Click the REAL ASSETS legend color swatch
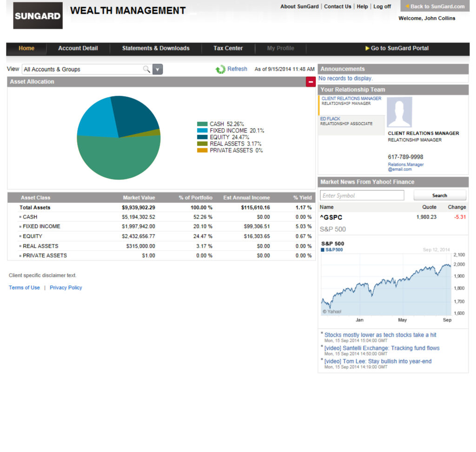Image resolution: width=476 pixels, height=452 pixels. tap(202, 144)
